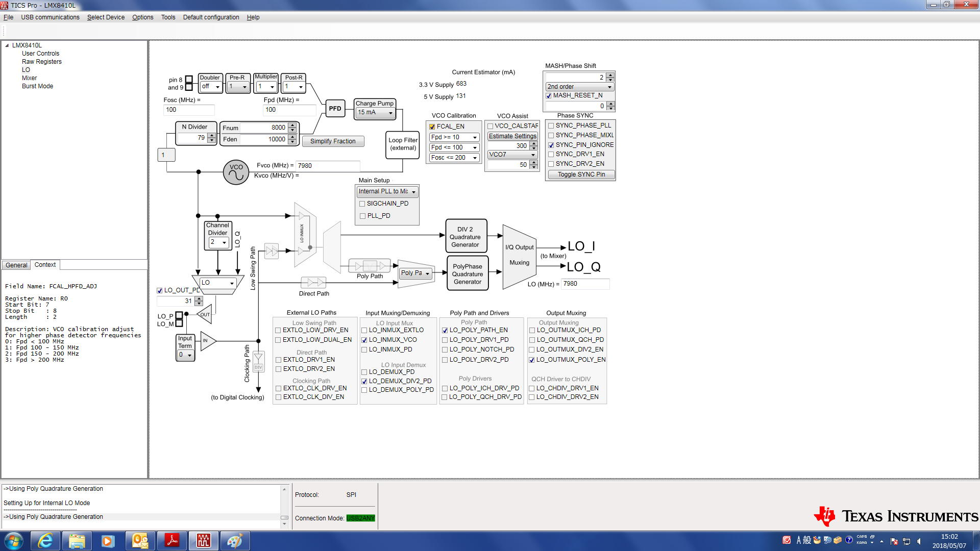Select Raw Registers in tree
This screenshot has height=551, width=980.
tap(41, 62)
